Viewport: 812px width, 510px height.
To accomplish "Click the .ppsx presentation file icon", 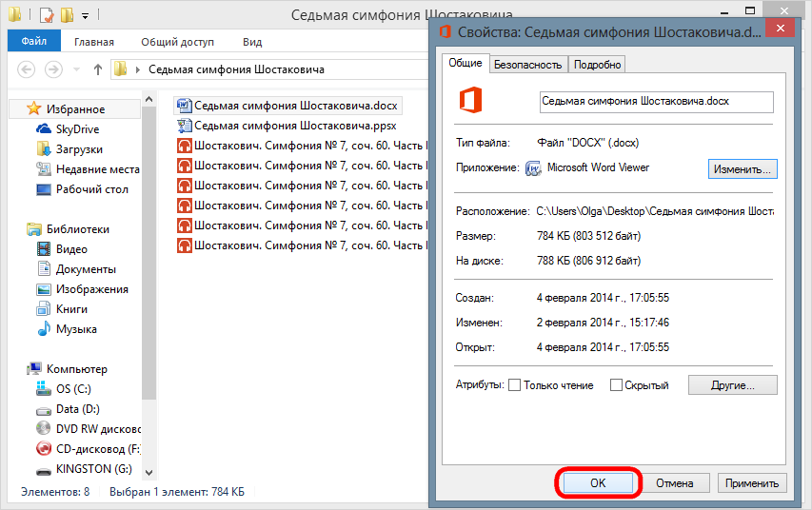I will [x=184, y=126].
